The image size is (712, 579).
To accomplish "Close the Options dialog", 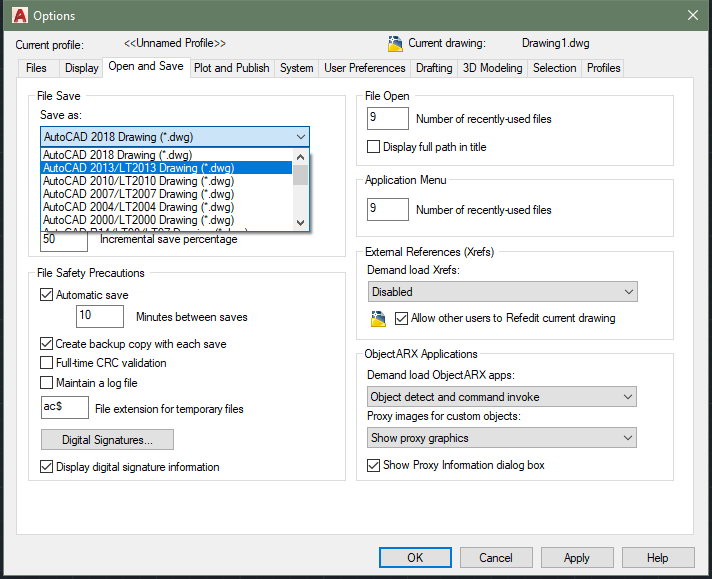I will pyautogui.click(x=693, y=15).
